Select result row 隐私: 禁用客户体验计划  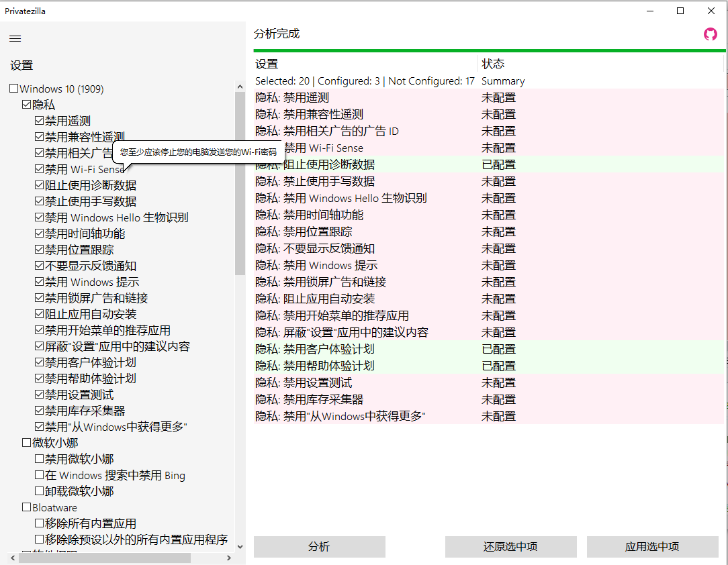pyautogui.click(x=489, y=349)
